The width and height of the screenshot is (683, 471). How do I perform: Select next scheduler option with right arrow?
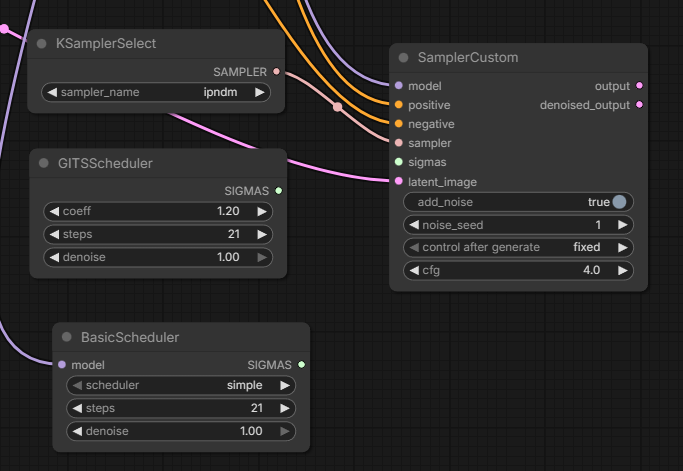(x=285, y=385)
